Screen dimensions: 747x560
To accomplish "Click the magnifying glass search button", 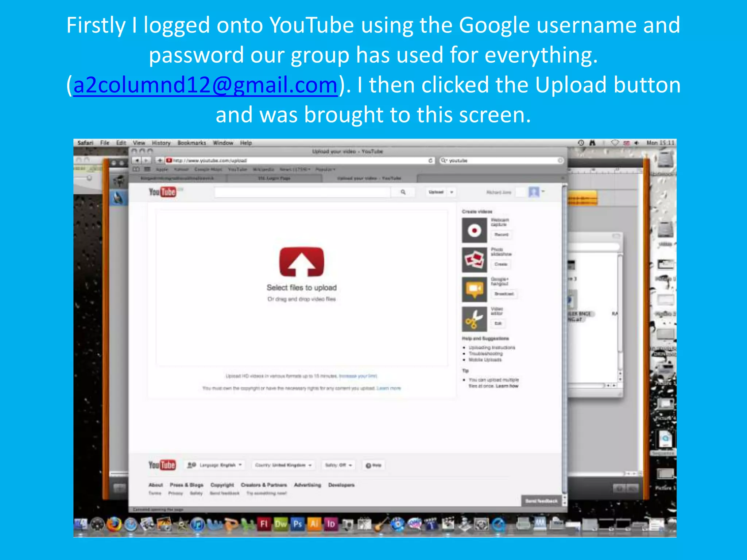I will [403, 192].
